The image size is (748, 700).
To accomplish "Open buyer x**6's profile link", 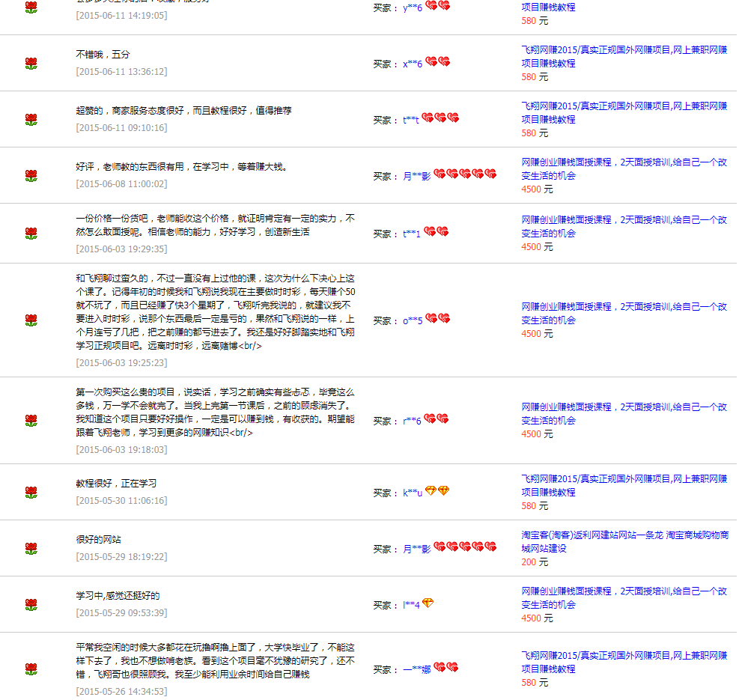I will point(413,64).
